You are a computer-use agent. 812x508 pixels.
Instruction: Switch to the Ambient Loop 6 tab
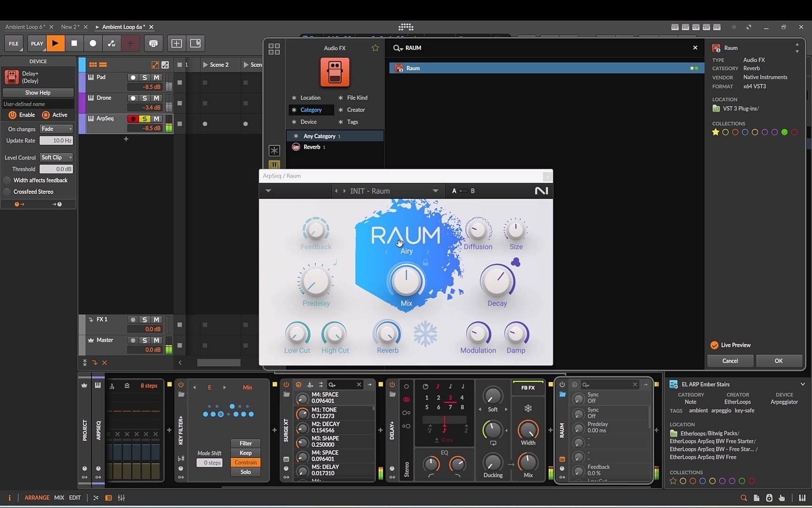click(x=25, y=27)
